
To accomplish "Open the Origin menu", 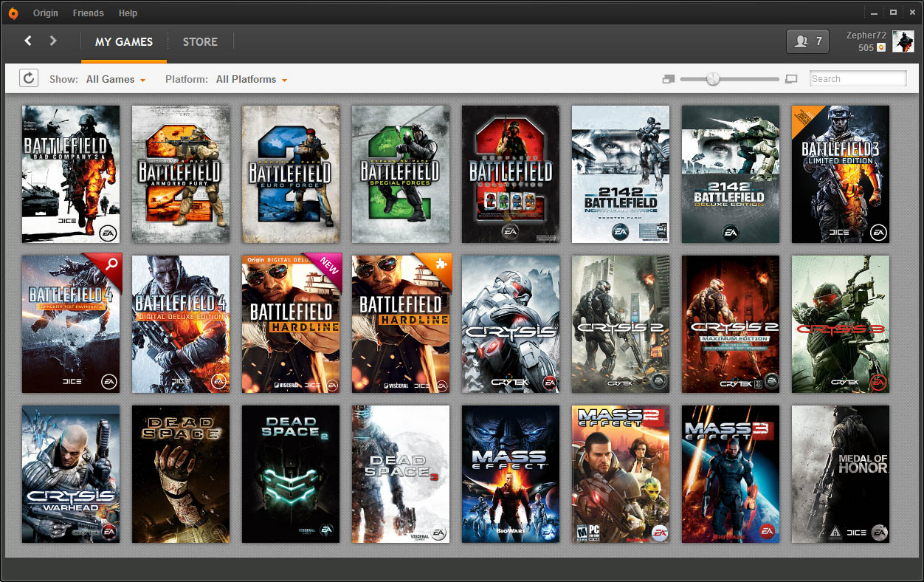I will pos(46,13).
